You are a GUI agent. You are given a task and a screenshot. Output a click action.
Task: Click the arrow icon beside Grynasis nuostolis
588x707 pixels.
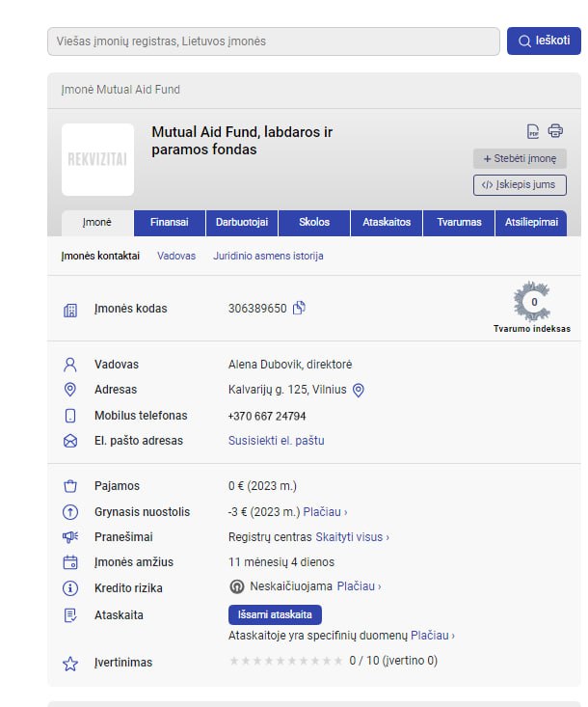(70, 512)
